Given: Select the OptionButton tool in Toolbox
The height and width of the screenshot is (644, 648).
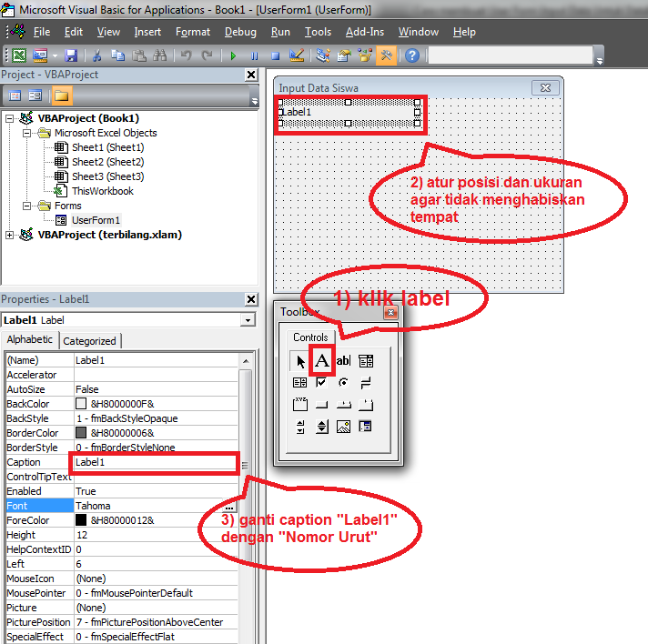Looking at the screenshot, I should point(343,383).
